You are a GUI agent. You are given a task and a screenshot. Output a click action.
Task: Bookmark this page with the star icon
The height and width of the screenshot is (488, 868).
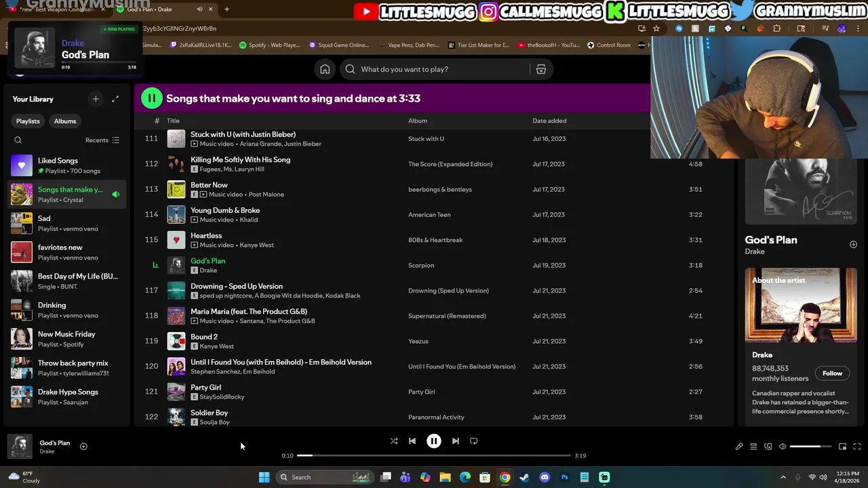(x=656, y=28)
